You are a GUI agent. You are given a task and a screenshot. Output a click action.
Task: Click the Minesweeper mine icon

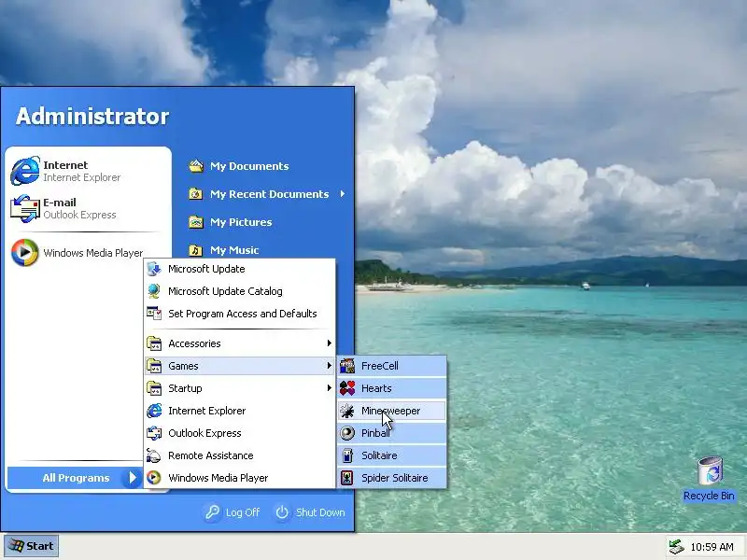click(x=347, y=411)
